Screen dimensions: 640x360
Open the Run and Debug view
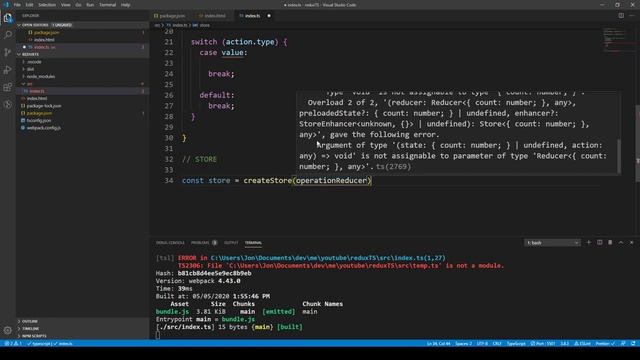pyautogui.click(x=8, y=70)
